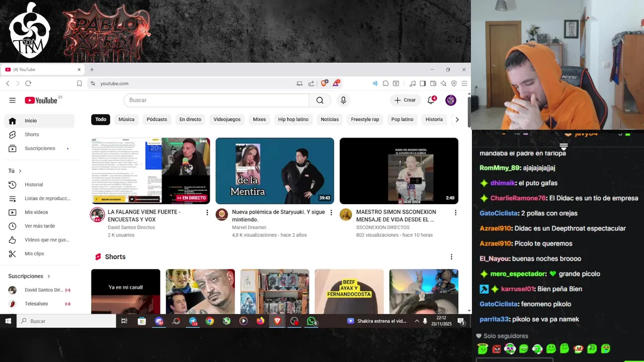Open Historial in the sidebar
This screenshot has width=644, height=362.
click(x=39, y=185)
